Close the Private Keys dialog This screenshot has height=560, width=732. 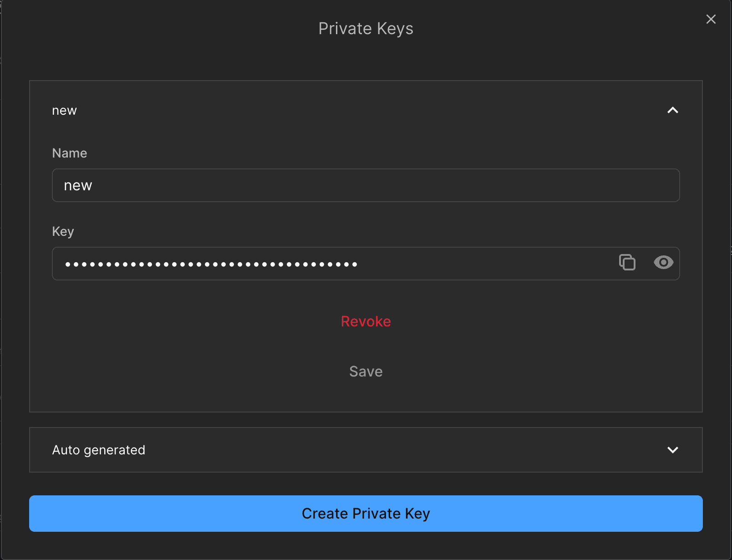click(x=711, y=19)
